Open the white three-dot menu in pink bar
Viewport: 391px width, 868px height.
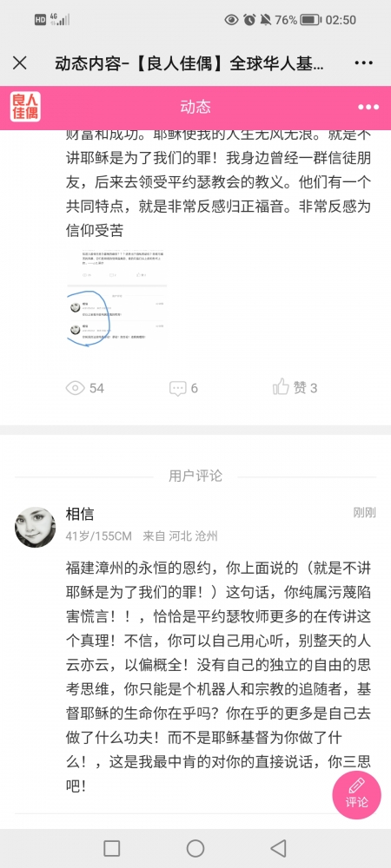tap(368, 108)
